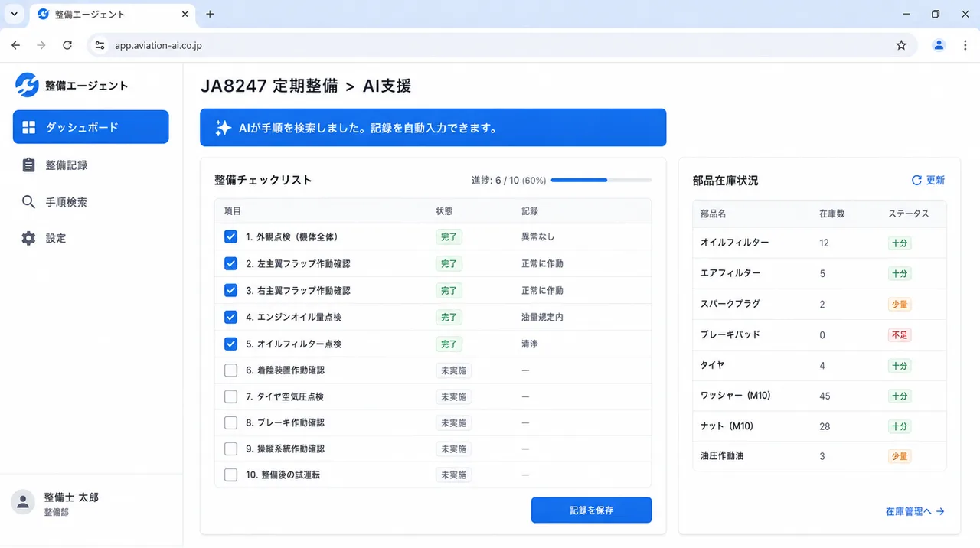Check 6. 着陸装置作動確認
This screenshot has height=548, width=980.
(x=230, y=370)
